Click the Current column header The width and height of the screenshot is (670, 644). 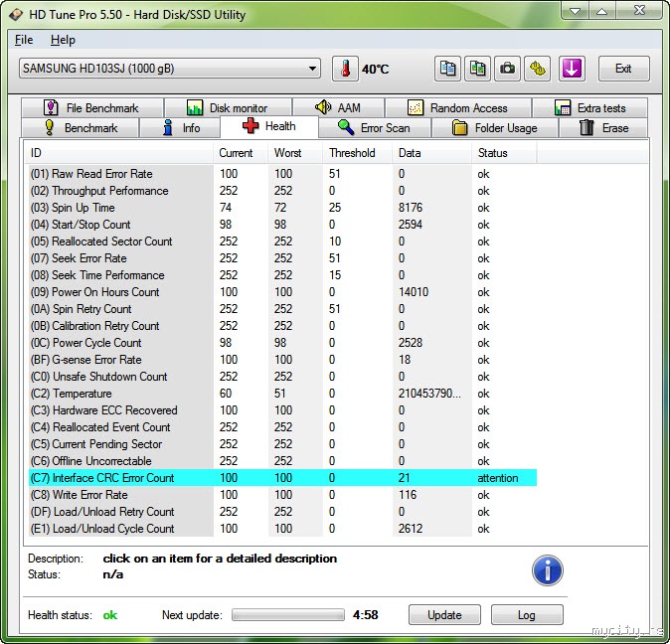pos(241,153)
